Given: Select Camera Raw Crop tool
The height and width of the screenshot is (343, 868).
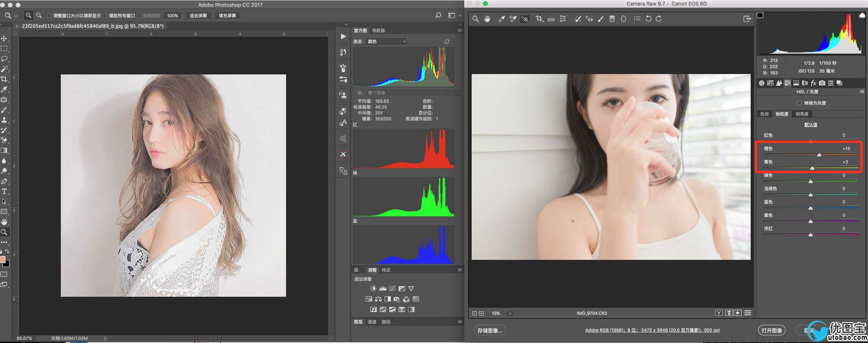Looking at the screenshot, I should coord(539,19).
